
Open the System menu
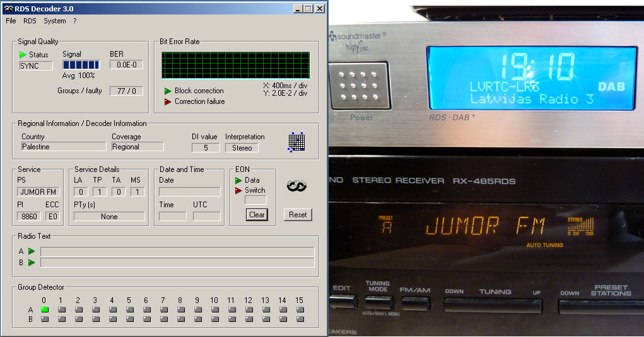[x=55, y=21]
